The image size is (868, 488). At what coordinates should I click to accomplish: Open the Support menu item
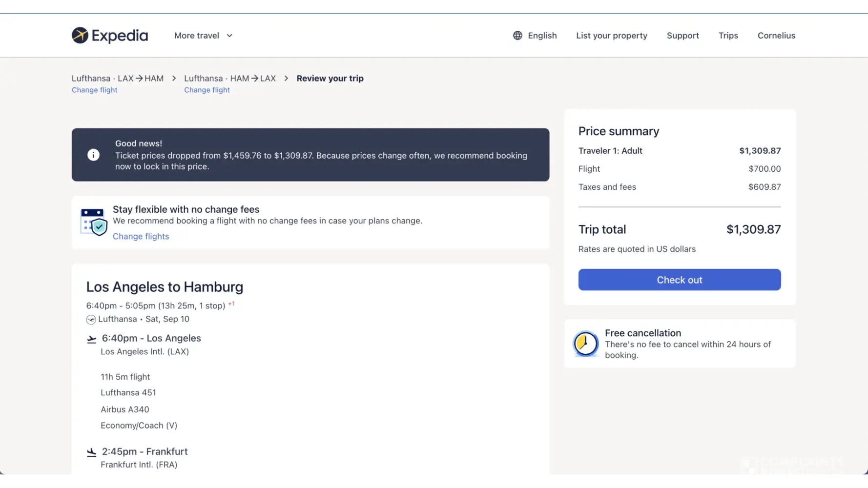(682, 36)
